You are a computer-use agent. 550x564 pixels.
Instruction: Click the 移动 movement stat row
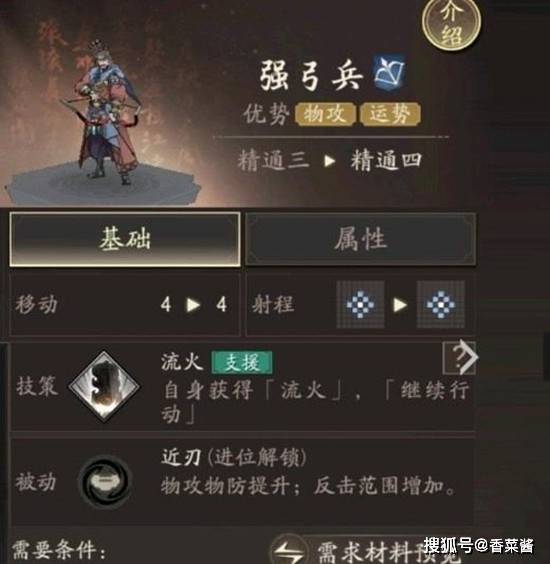(x=125, y=305)
